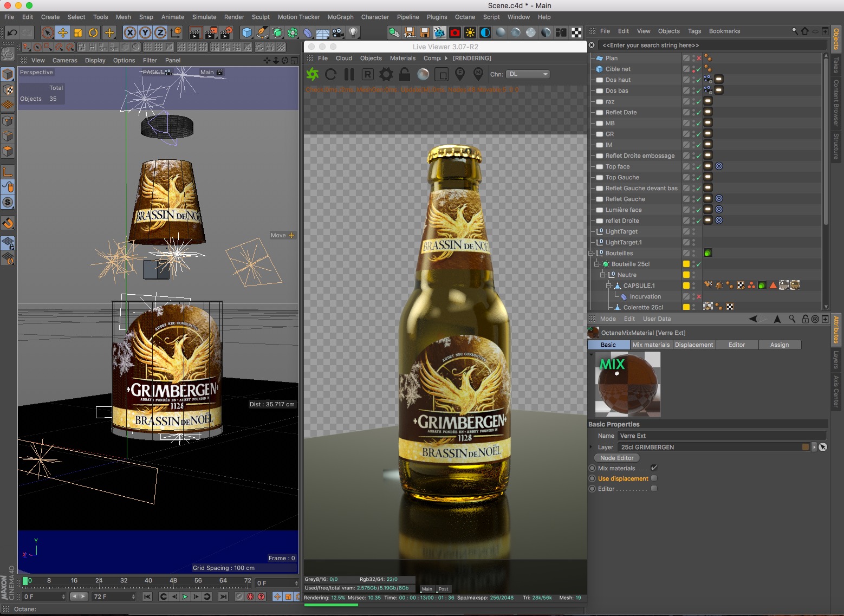Click the Render View clapperboard icon
844x616 pixels.
tap(196, 33)
